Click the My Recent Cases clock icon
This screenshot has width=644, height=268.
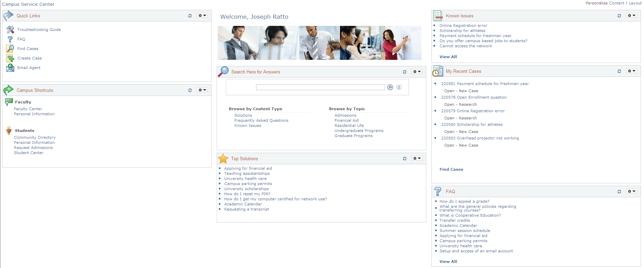pyautogui.click(x=437, y=71)
